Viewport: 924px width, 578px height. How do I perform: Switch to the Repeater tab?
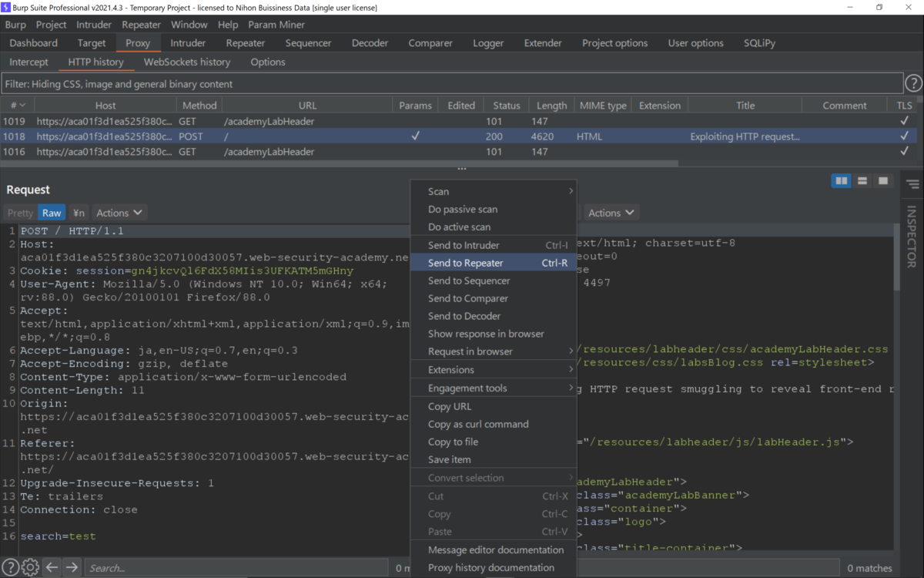(246, 43)
